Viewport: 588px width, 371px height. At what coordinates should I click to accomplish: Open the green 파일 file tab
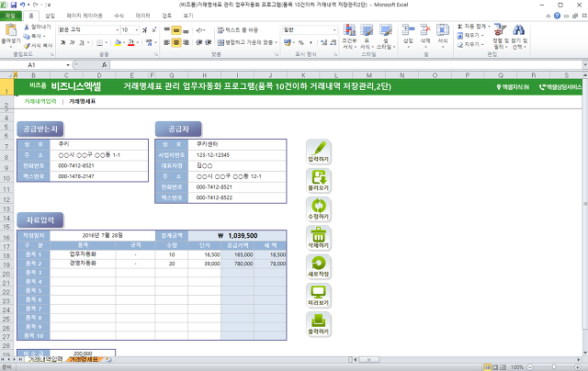tap(10, 16)
